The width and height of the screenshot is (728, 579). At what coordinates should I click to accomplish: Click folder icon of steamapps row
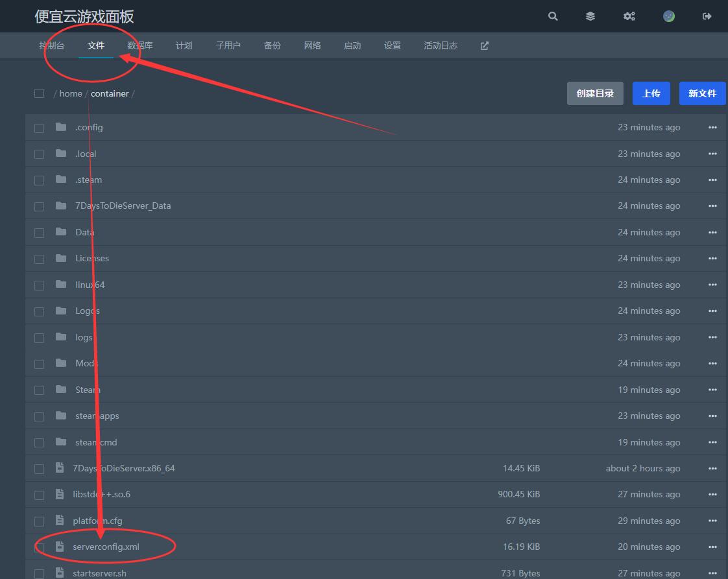point(61,415)
